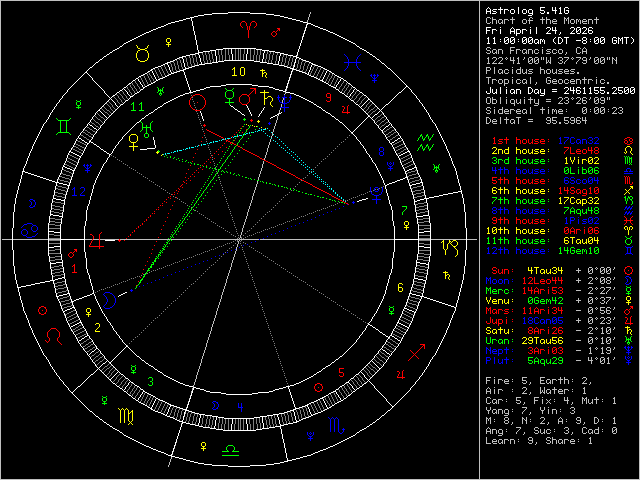Image resolution: width=640 pixels, height=480 pixels.
Task: Click house number 5 on the wheel
Action: pos(341,372)
